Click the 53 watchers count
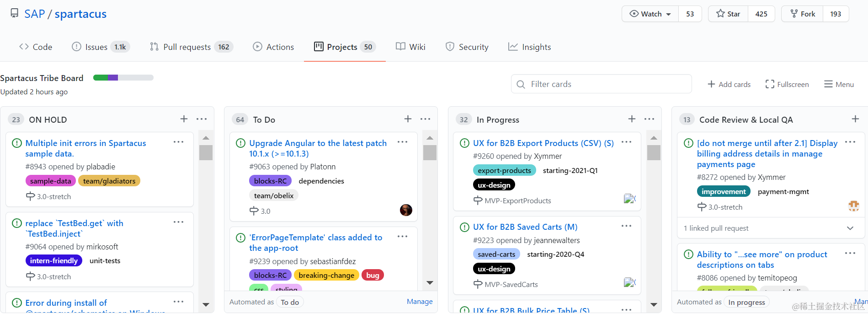This screenshot has height=314, width=868. pos(690,14)
